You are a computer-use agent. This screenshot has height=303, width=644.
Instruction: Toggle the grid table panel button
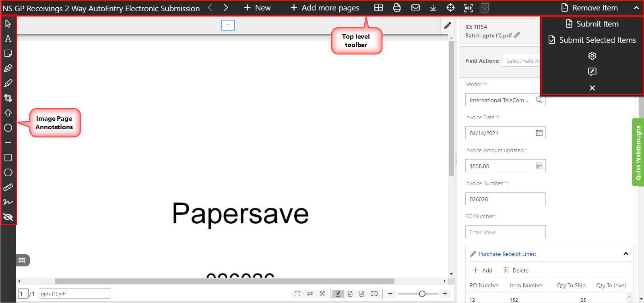(22, 260)
